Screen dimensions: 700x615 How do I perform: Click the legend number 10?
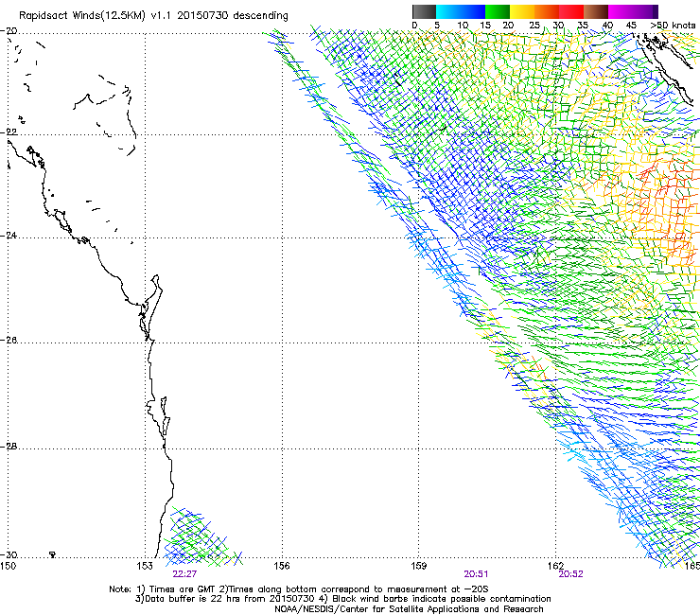click(x=463, y=26)
